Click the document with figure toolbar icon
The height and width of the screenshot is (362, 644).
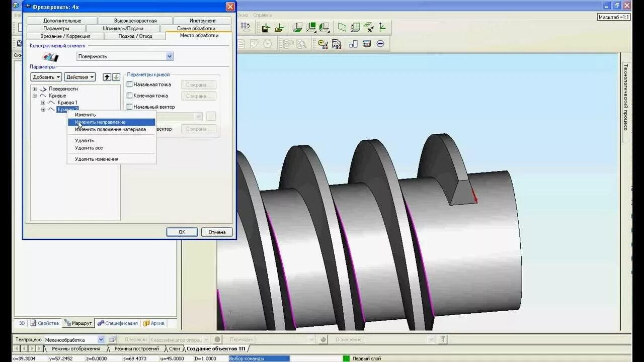click(337, 44)
